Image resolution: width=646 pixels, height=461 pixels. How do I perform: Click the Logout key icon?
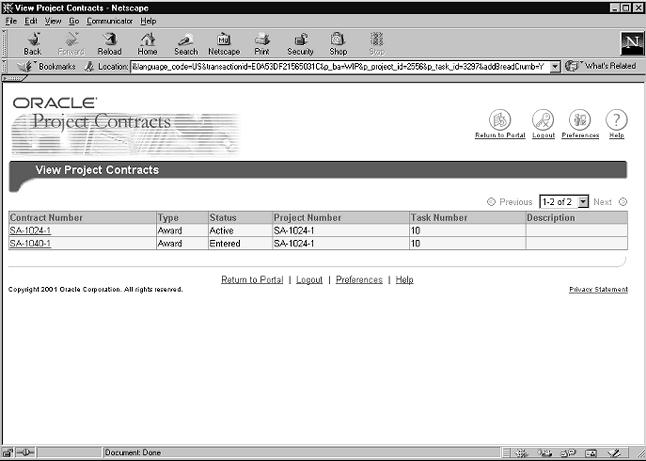[543, 120]
